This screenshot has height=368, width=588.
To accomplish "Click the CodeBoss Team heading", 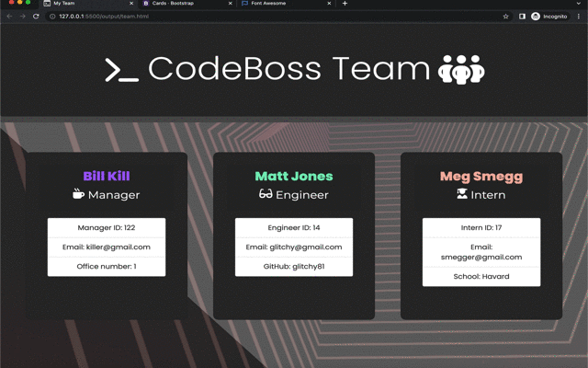I will [x=288, y=68].
